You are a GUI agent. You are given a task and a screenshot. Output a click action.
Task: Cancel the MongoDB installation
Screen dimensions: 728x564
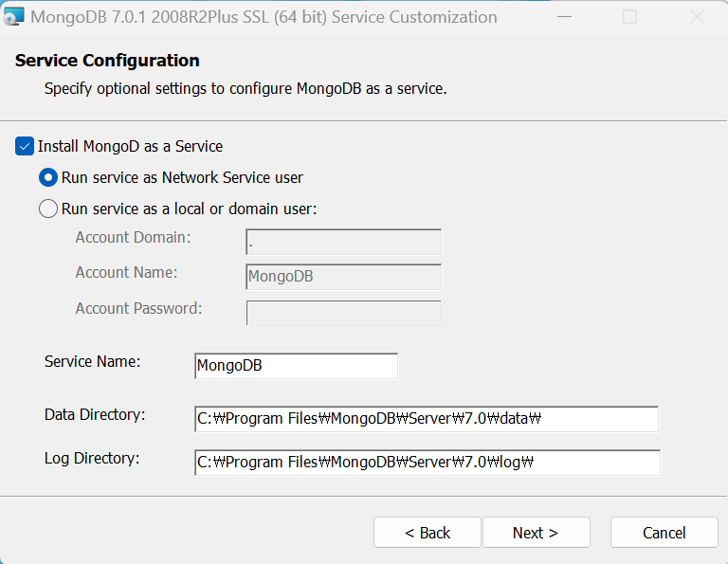(664, 533)
